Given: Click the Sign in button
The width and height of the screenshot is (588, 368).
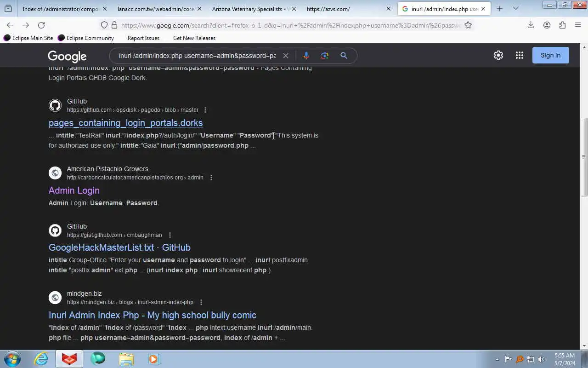Looking at the screenshot, I should coord(550,55).
